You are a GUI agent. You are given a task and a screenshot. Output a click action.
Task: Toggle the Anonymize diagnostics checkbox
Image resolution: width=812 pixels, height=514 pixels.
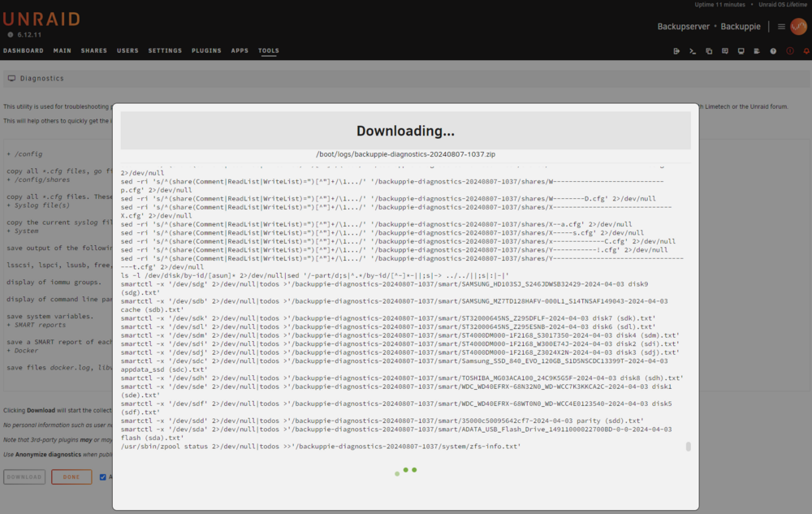pyautogui.click(x=102, y=477)
